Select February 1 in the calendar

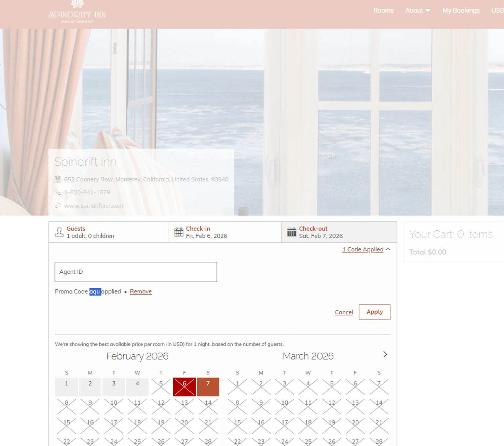click(x=67, y=387)
